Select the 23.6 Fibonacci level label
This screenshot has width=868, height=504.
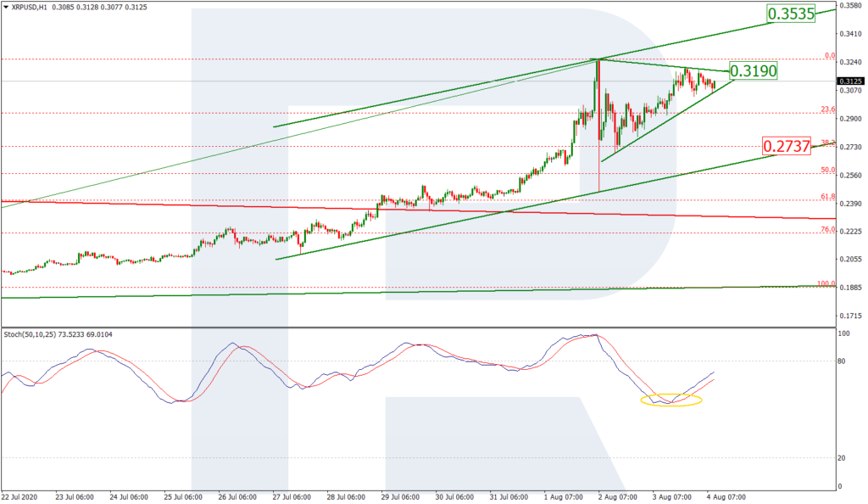(x=828, y=109)
